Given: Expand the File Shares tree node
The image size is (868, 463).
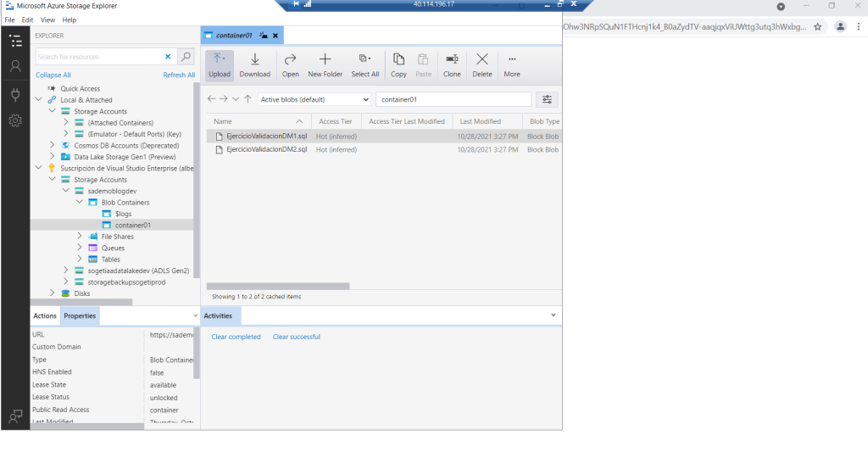Looking at the screenshot, I should click(x=80, y=237).
